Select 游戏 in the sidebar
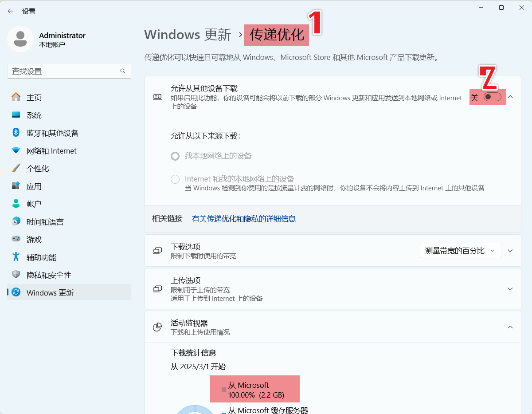The height and width of the screenshot is (414, 532). click(69, 240)
